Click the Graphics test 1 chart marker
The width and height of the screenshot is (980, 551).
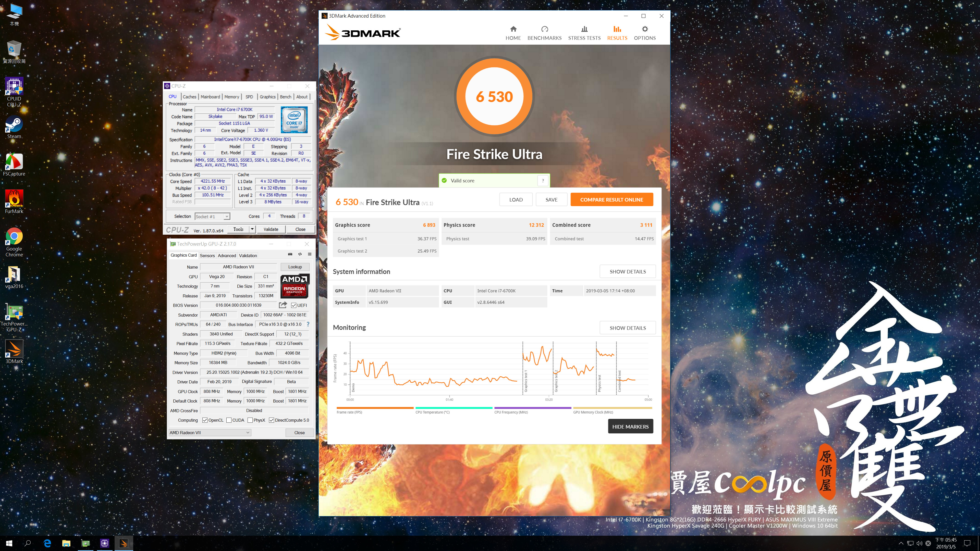pos(526,381)
